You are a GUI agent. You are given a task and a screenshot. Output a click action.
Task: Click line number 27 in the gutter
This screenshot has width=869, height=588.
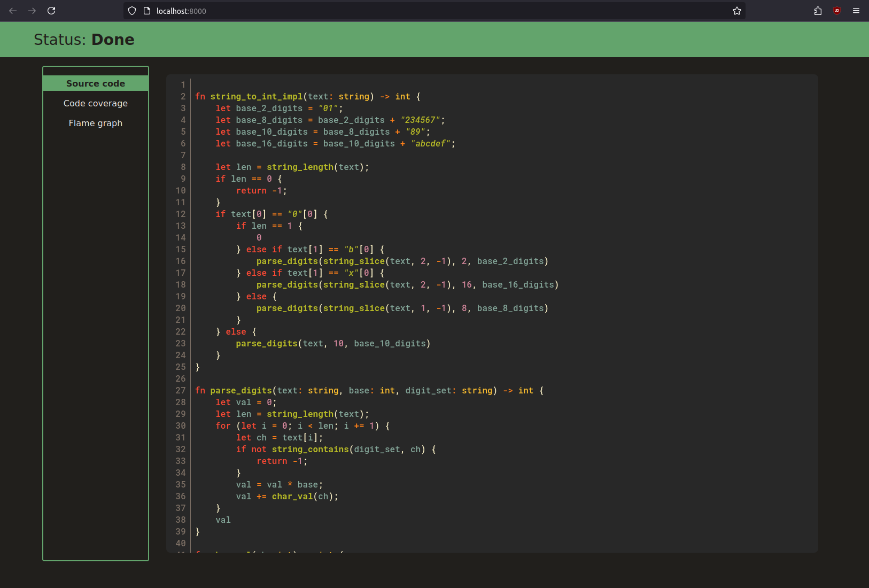click(181, 391)
